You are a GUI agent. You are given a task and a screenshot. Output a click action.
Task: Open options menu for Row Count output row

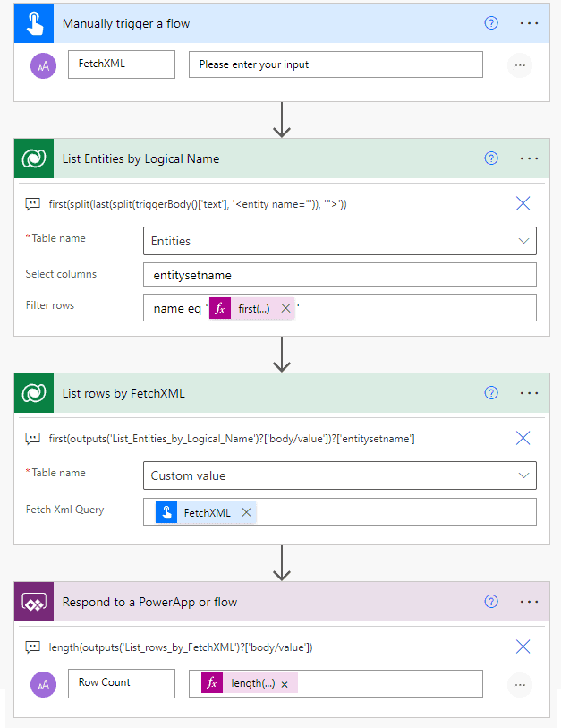pyautogui.click(x=519, y=684)
